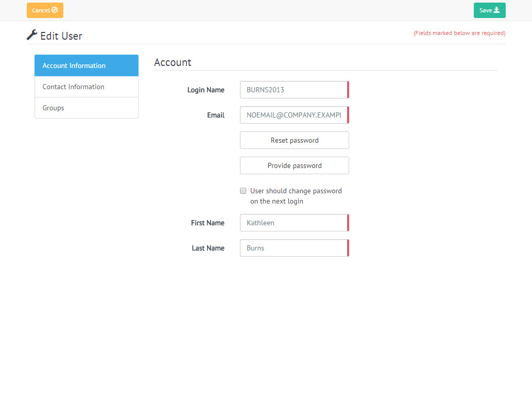The width and height of the screenshot is (532, 419).
Task: Save the user changes
Action: tap(489, 10)
